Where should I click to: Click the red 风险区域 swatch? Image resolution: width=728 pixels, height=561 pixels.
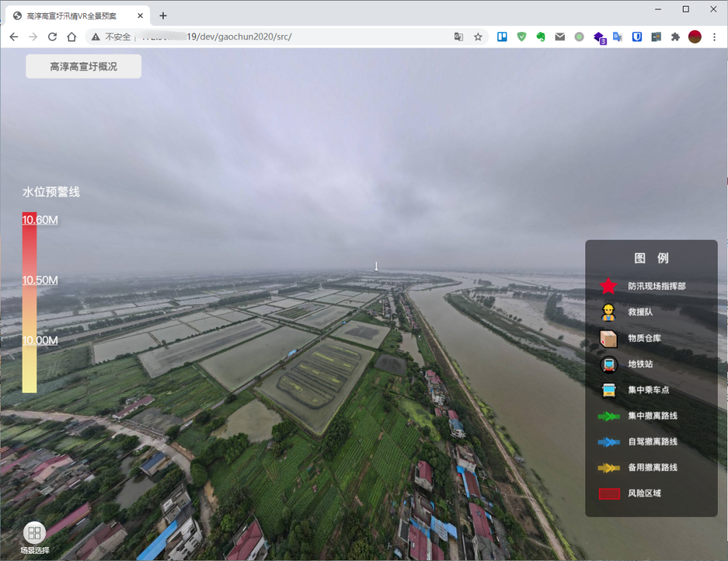point(609,493)
